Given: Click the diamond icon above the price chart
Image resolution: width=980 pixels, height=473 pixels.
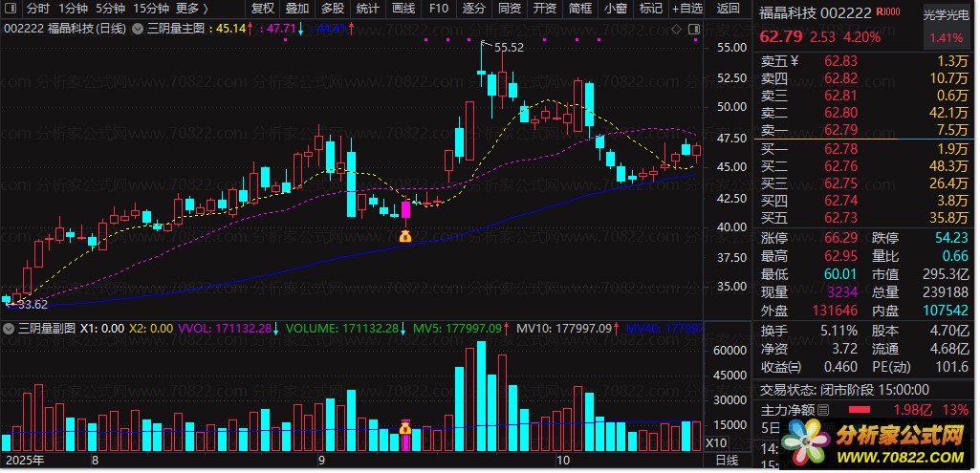Looking at the screenshot, I should (676, 29).
